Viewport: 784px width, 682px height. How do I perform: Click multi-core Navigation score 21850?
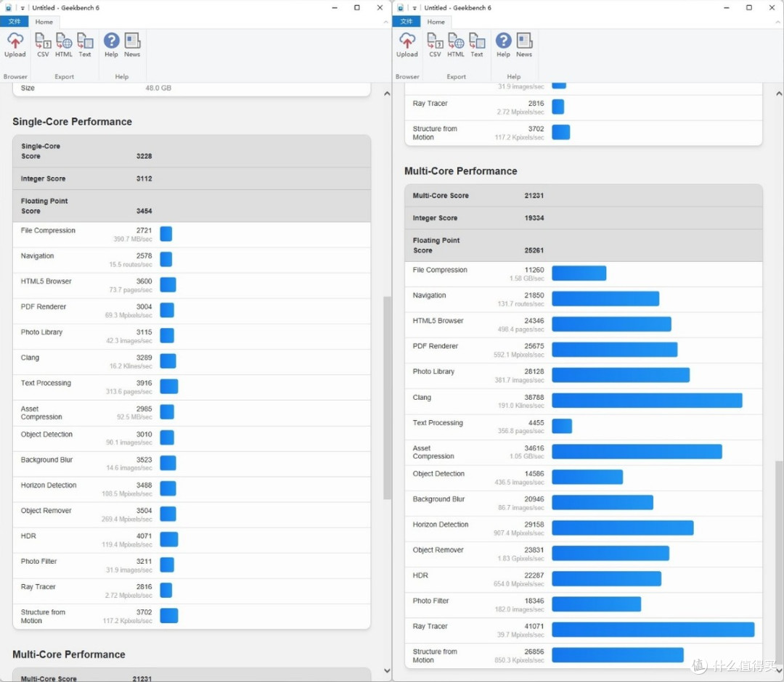pyautogui.click(x=534, y=295)
